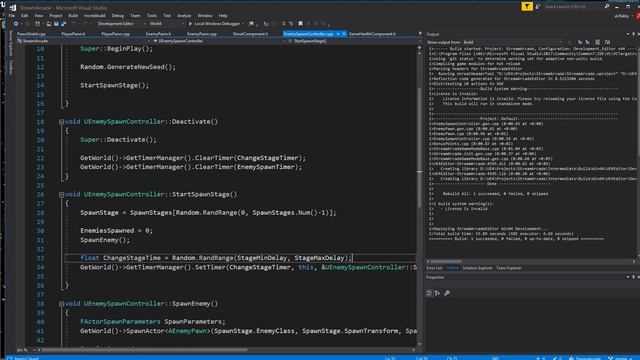Screen dimensions: 640x360
Task: Click the feedback icon beside Quick Launch
Action: 538,7
